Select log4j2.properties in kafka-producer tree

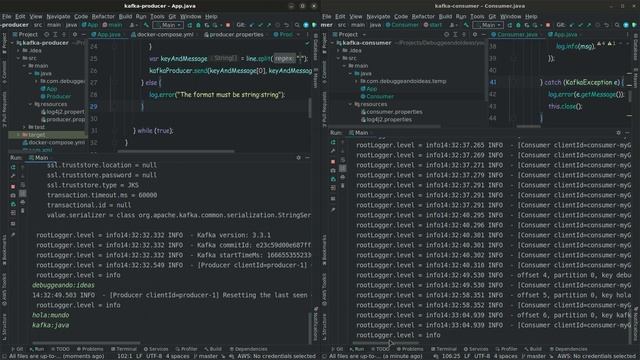tap(63, 111)
